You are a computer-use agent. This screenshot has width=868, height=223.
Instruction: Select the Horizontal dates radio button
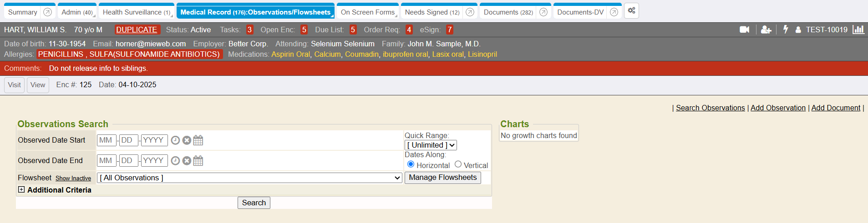click(411, 164)
